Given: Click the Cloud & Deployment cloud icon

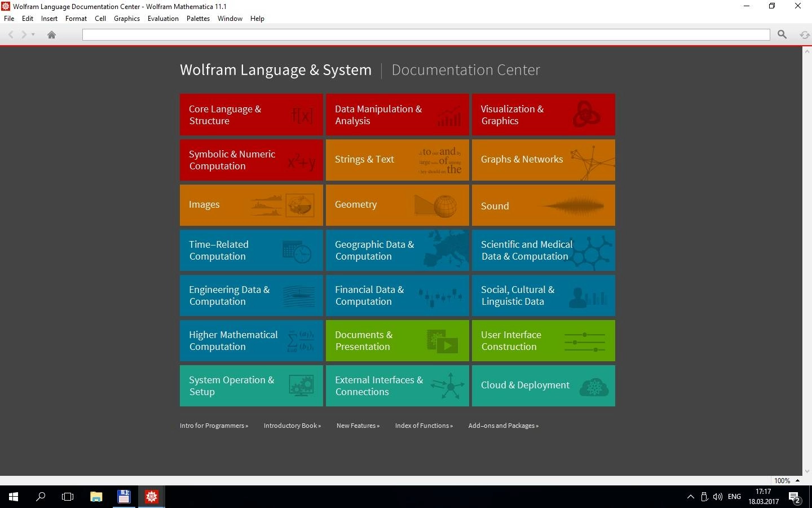Looking at the screenshot, I should 594,387.
